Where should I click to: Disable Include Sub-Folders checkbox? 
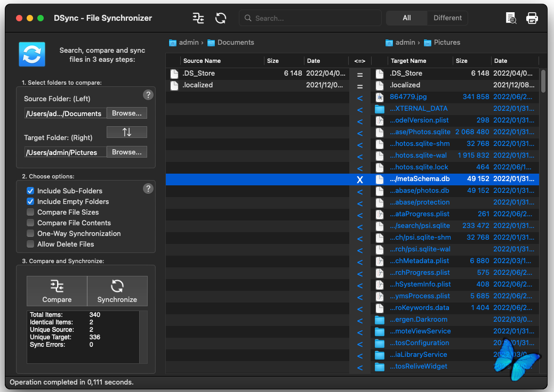click(x=31, y=191)
